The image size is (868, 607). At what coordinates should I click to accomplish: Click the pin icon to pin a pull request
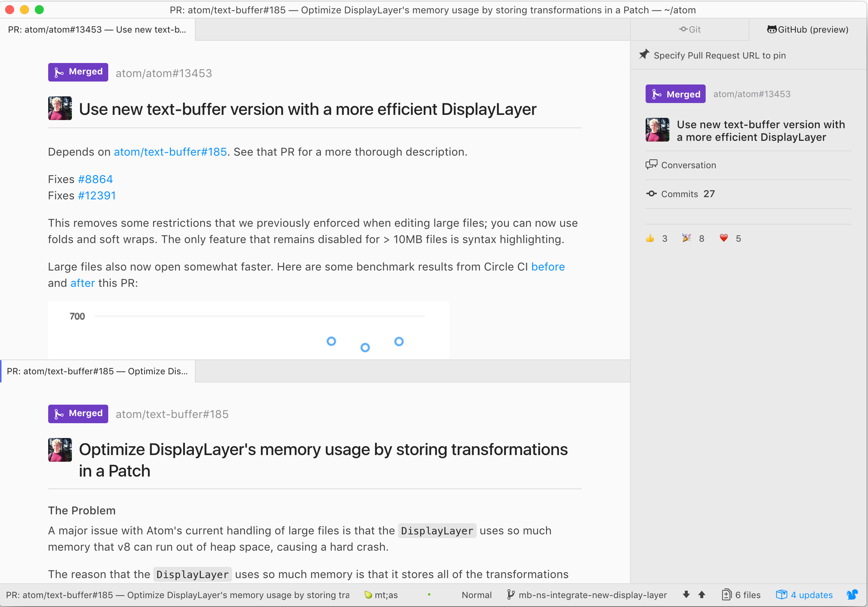[644, 54]
